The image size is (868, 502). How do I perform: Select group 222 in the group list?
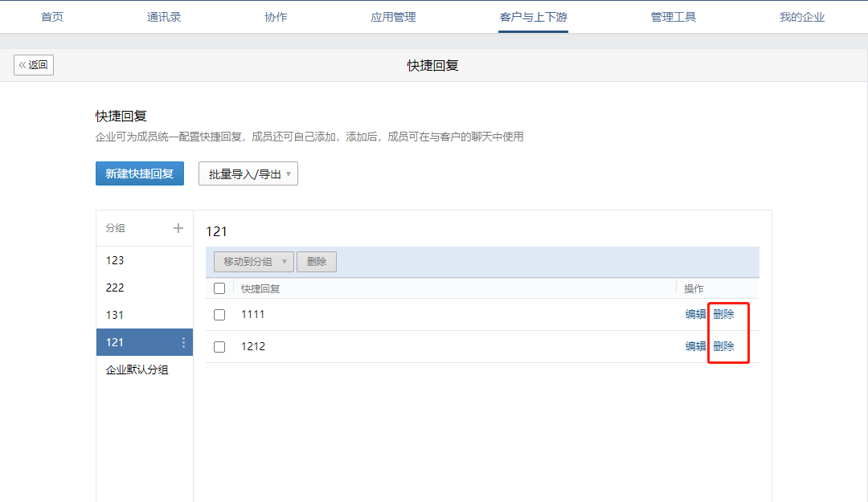[x=115, y=288]
